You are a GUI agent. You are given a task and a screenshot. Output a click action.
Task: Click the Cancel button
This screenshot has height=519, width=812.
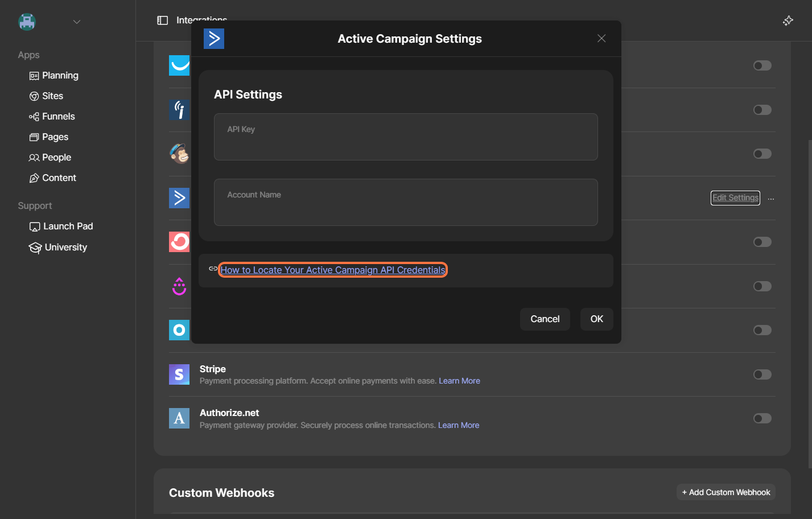545,319
